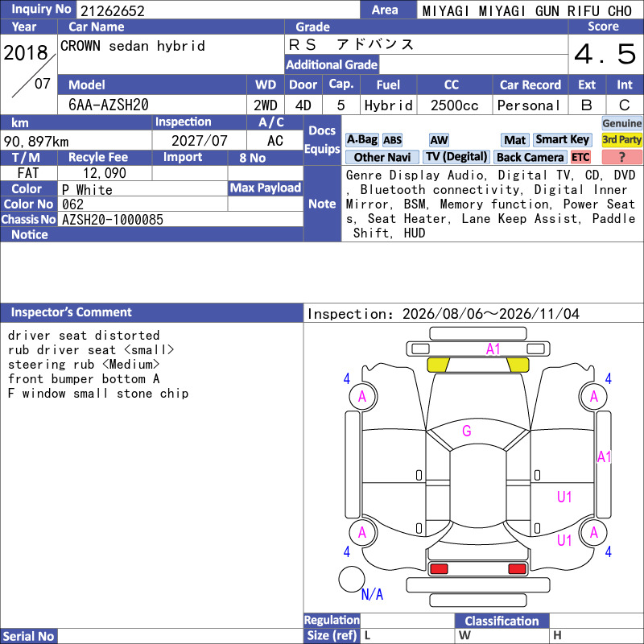This screenshot has height=644, width=644.
Task: Click the red ETC badge
Action: pos(580,157)
